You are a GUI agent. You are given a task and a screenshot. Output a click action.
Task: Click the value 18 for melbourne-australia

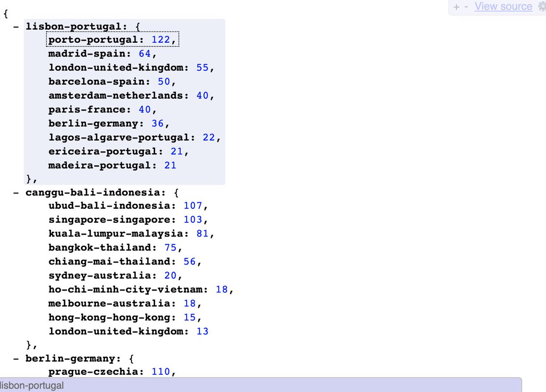pyautogui.click(x=190, y=303)
